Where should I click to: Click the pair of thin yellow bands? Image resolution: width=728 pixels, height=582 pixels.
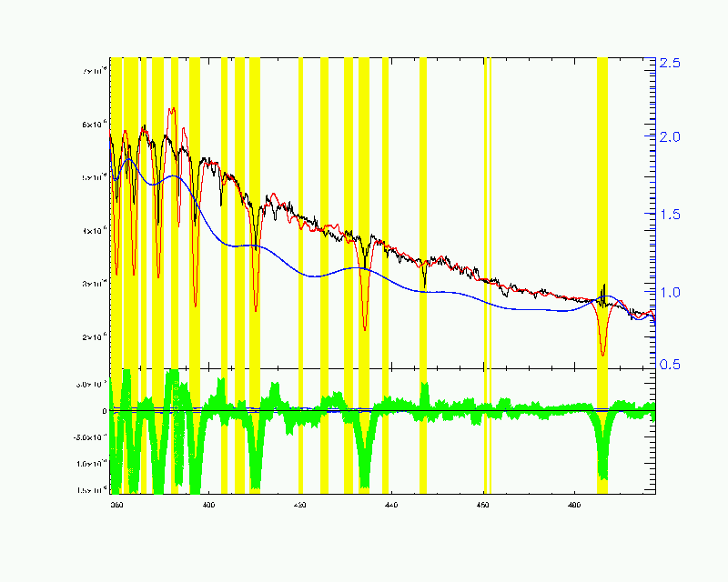488,276
